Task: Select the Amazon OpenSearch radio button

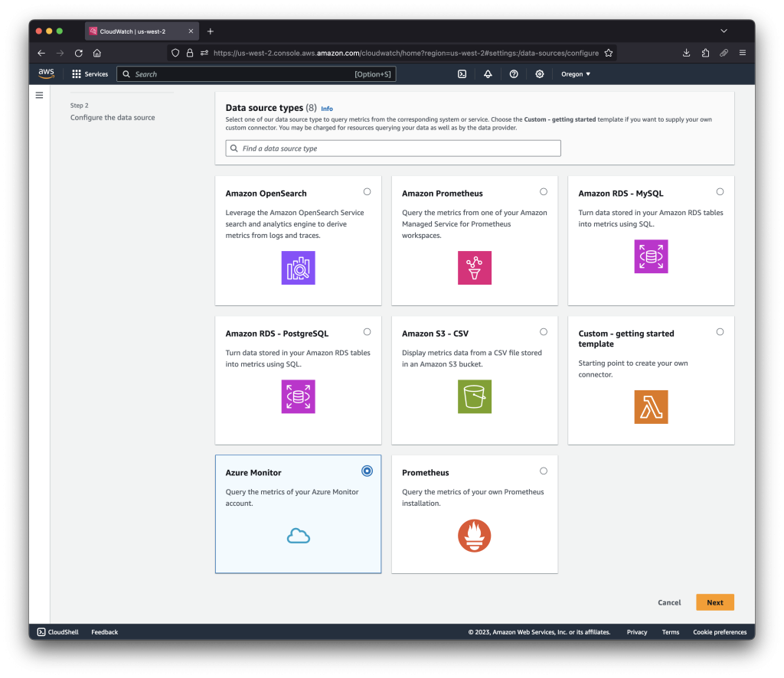Action: pyautogui.click(x=367, y=191)
